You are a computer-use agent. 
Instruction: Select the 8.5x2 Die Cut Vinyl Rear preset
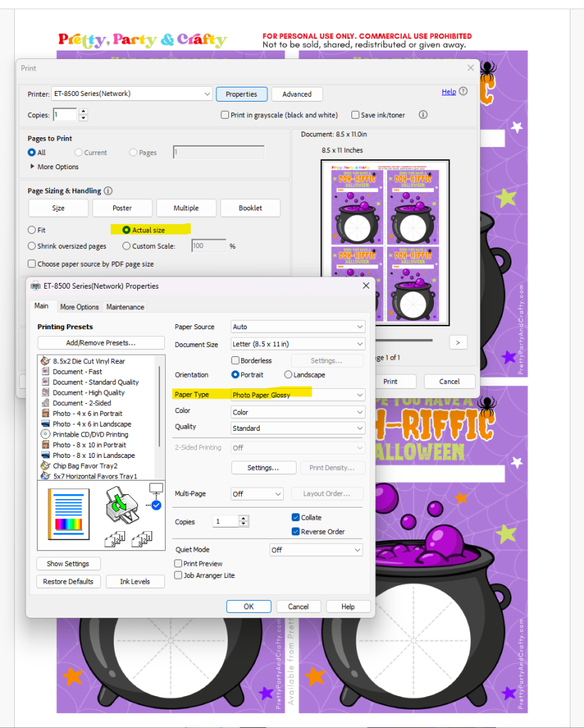coord(89,361)
